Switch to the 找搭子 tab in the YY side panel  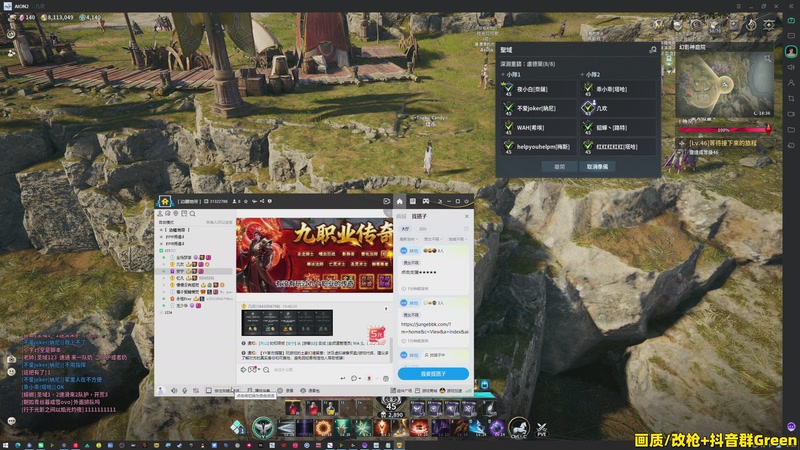[x=419, y=216]
